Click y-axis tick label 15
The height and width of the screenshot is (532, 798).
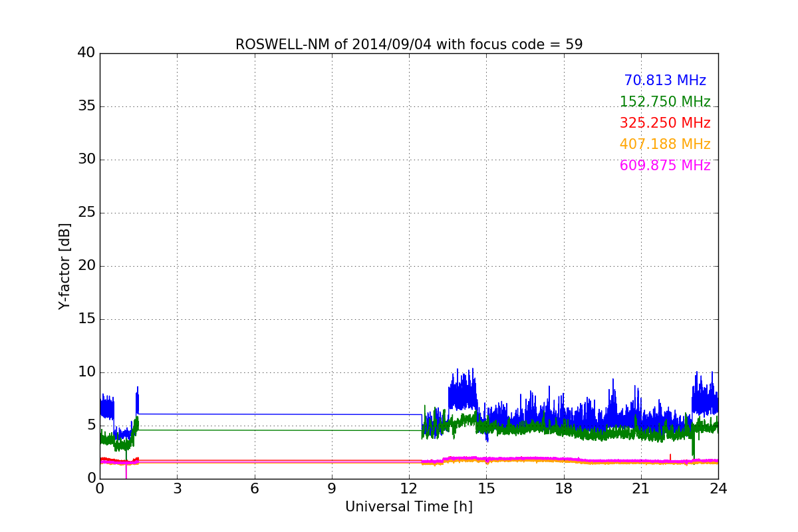point(86,319)
